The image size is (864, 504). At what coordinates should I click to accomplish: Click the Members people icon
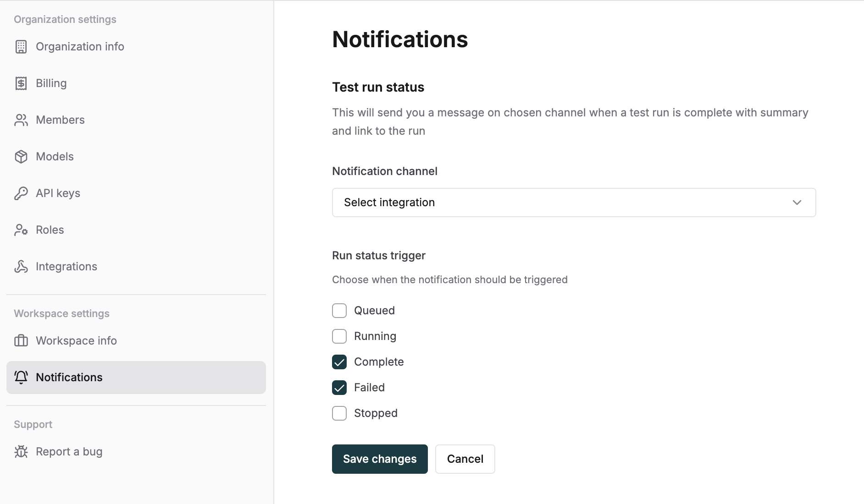pyautogui.click(x=22, y=120)
